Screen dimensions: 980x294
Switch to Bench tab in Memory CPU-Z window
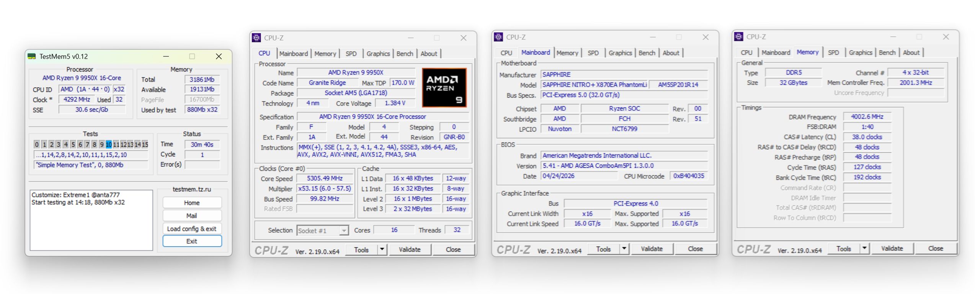click(887, 52)
